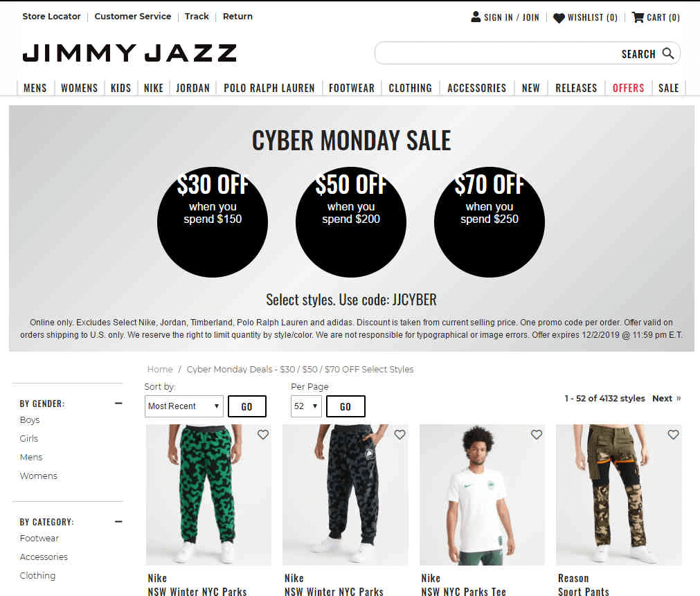Screen dimensions: 700x596
Task: Heart the Nike NYC Parks Tee
Action: click(536, 435)
